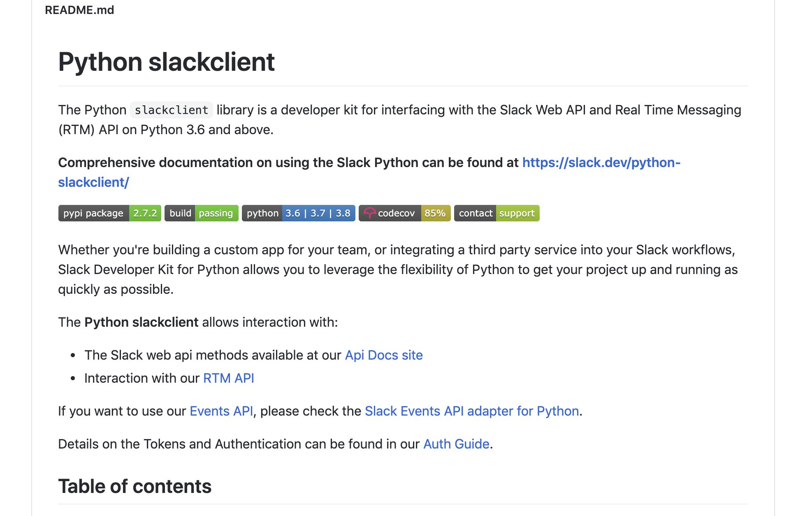The image size is (812, 516).
Task: Click the 3.8 version in python badge
Action: point(343,213)
